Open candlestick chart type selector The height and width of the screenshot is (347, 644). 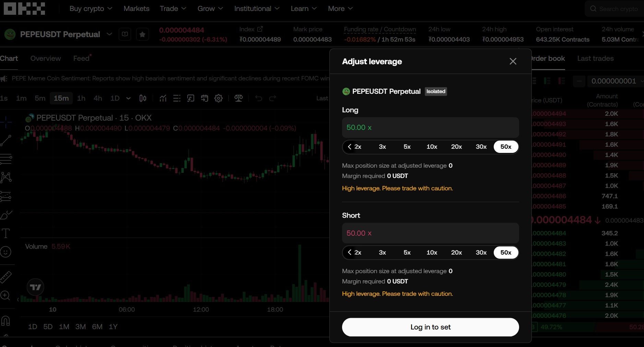(x=143, y=98)
